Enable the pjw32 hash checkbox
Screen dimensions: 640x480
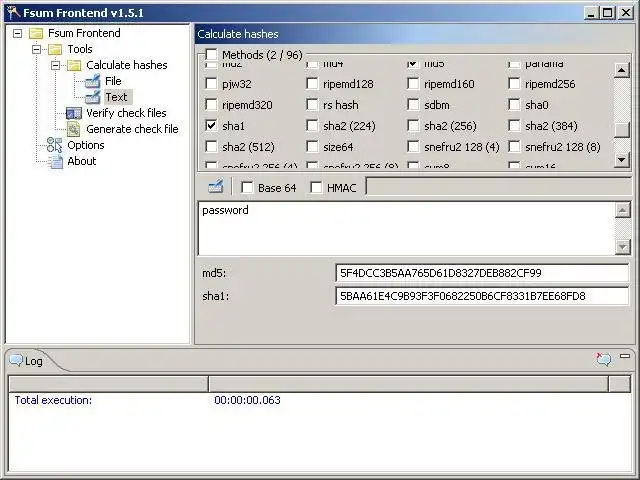pyautogui.click(x=211, y=84)
